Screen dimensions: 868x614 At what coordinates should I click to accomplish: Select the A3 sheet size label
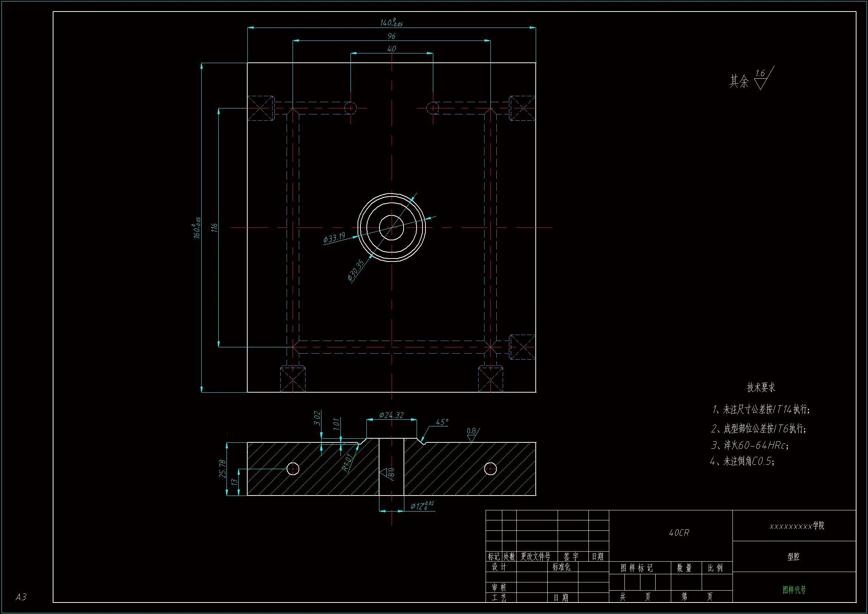21,597
